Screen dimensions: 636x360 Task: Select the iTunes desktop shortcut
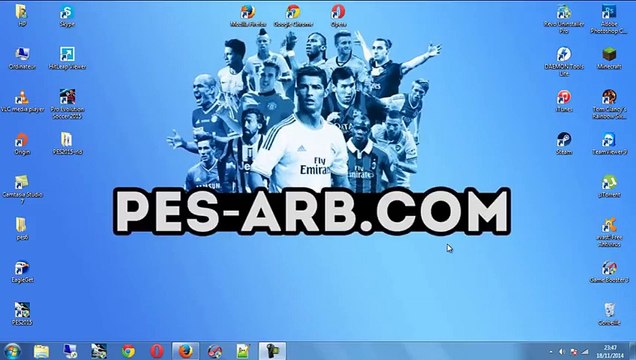coord(564,101)
